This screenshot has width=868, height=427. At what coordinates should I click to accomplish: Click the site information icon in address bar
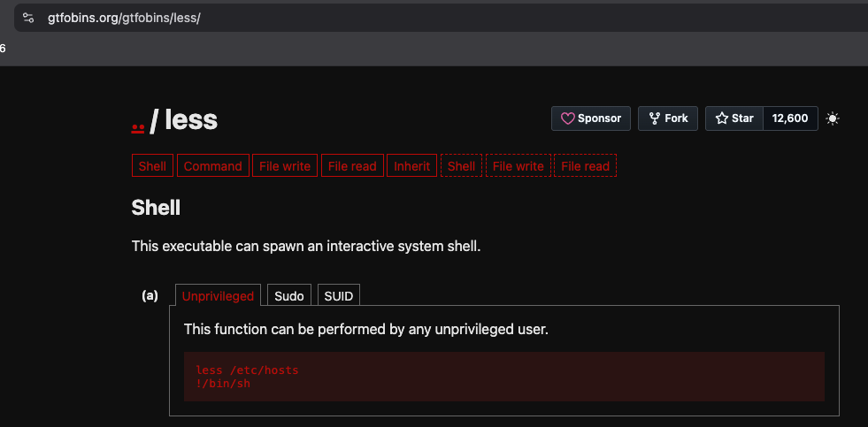[28, 18]
